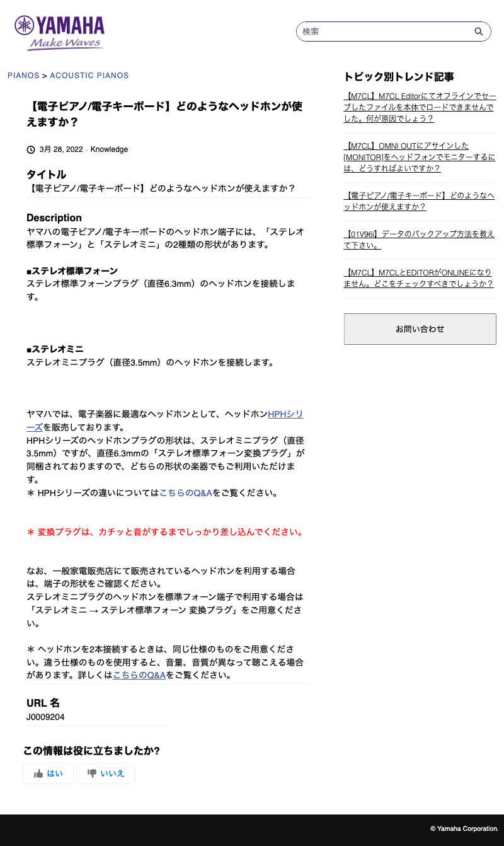The width and height of the screenshot is (504, 846).
Task: Focus the 検索 search field
Action: click(x=386, y=32)
